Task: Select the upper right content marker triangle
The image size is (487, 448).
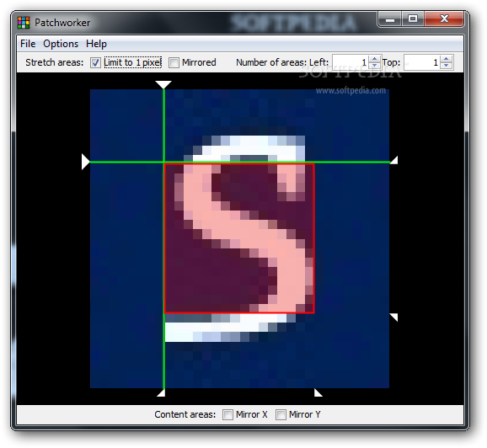Action: coord(393,160)
